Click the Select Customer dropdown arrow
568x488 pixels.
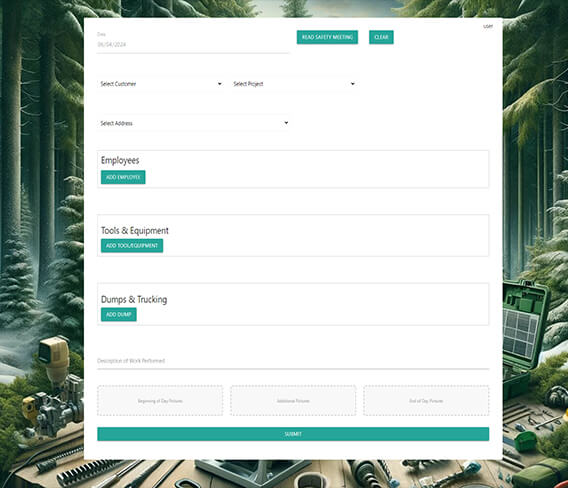(220, 84)
